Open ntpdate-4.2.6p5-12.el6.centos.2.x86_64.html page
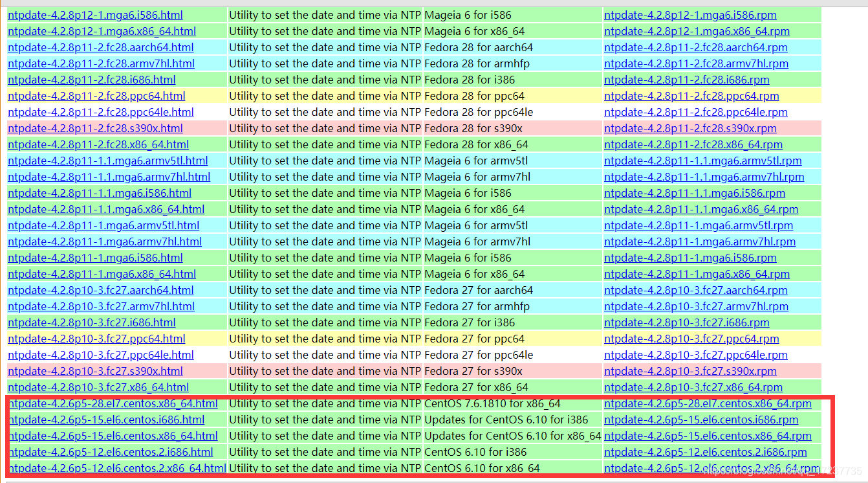 pos(117,468)
